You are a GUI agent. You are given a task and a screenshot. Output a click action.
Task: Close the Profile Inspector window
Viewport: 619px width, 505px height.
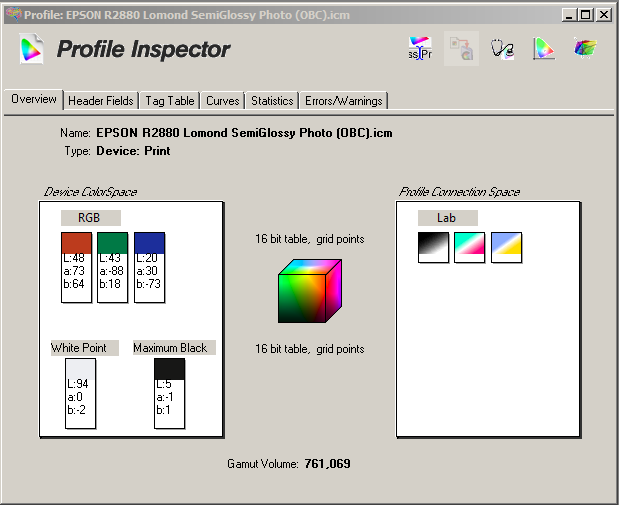[x=604, y=15]
